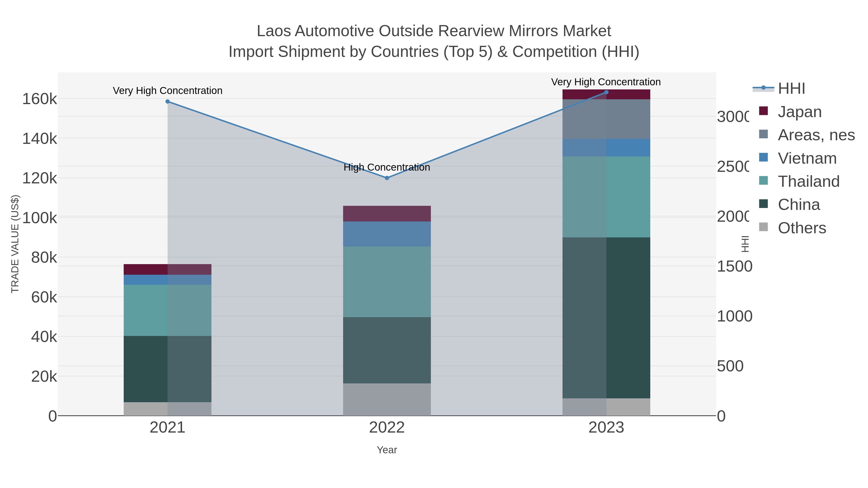
Task: Toggle the Thailand legend entry
Action: pyautogui.click(x=799, y=181)
